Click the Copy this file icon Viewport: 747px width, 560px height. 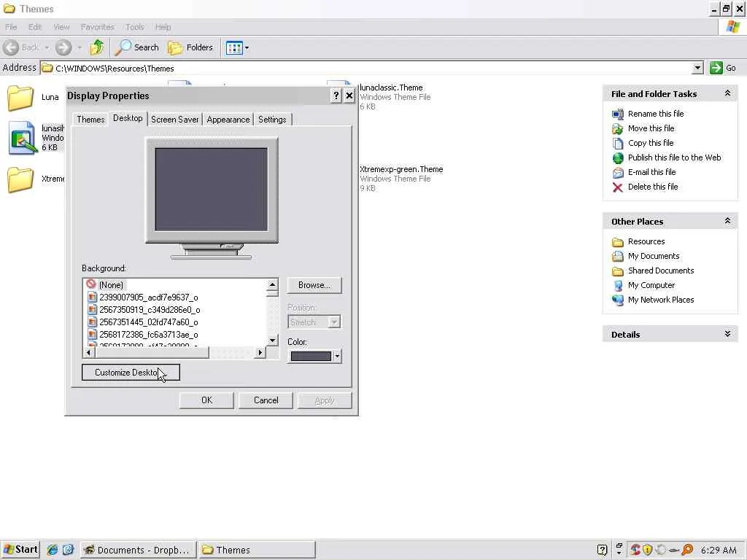pos(617,144)
